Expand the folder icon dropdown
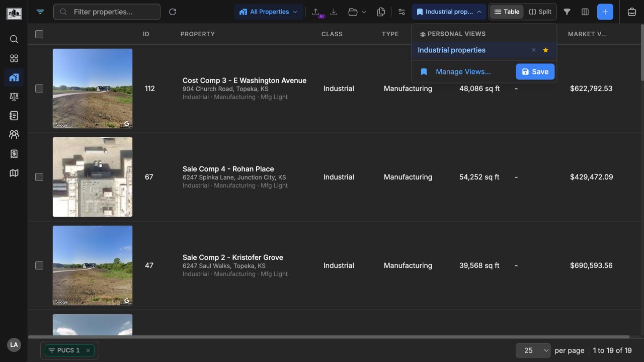 tap(357, 12)
